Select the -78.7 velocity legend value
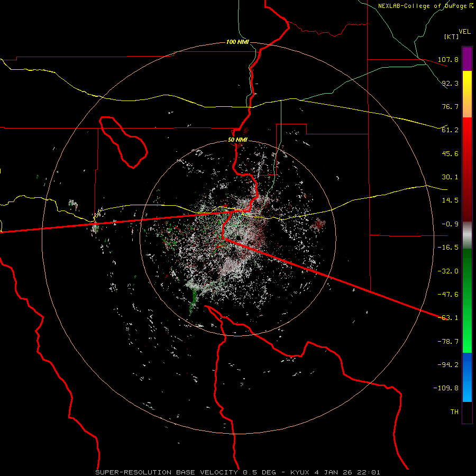Image resolution: width=476 pixels, height=476 pixels. point(448,342)
